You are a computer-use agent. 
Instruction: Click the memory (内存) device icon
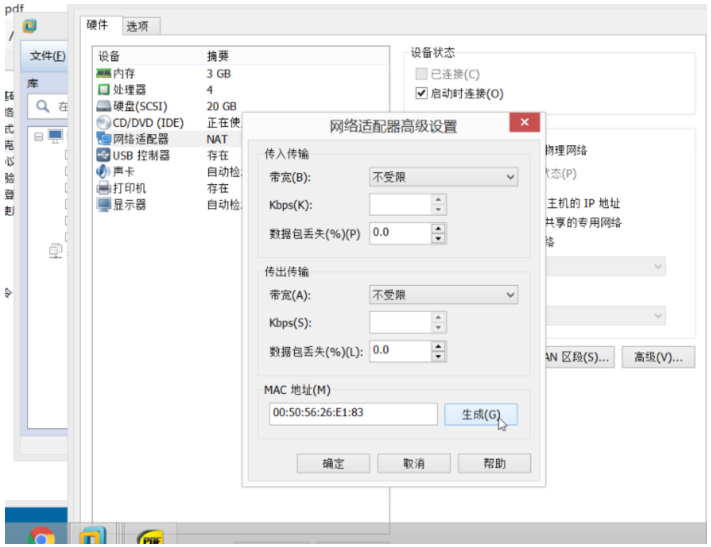coord(103,73)
